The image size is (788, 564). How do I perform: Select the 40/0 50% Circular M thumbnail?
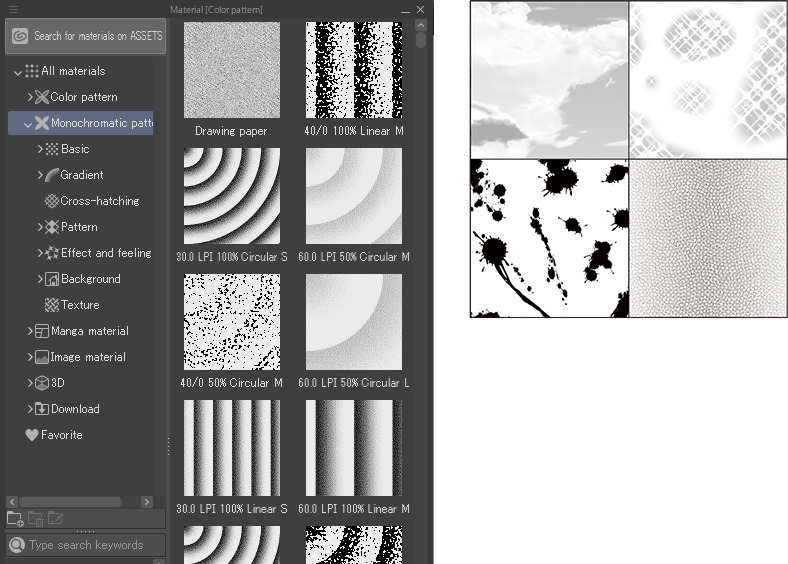click(x=232, y=322)
